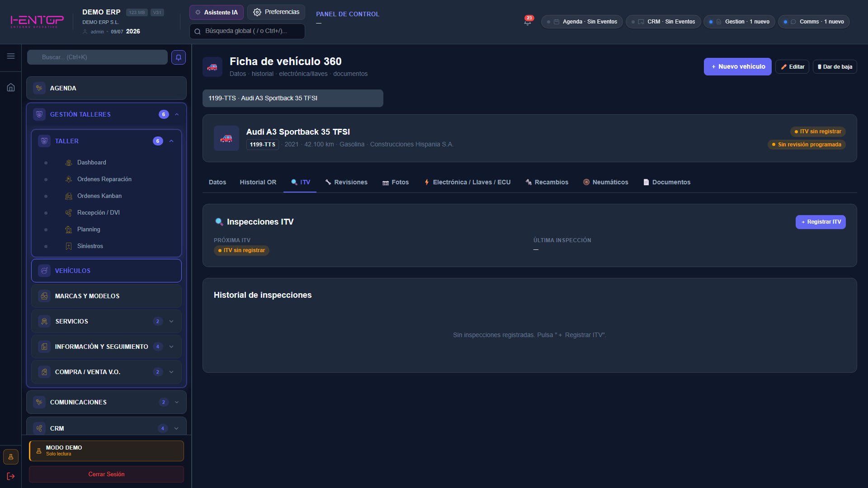The image size is (868, 488).
Task: Click the Agenda · Sin Eventos status pill
Action: coord(582,22)
